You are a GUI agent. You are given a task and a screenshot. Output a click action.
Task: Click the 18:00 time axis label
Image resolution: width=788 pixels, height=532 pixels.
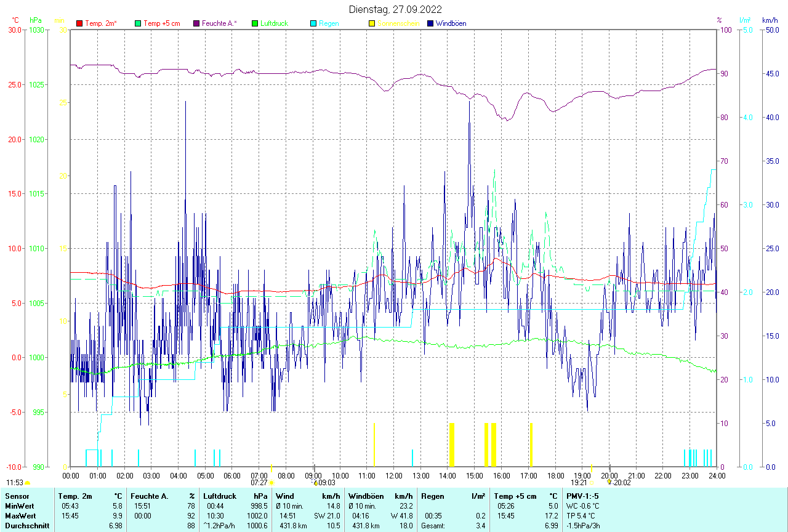pos(555,475)
